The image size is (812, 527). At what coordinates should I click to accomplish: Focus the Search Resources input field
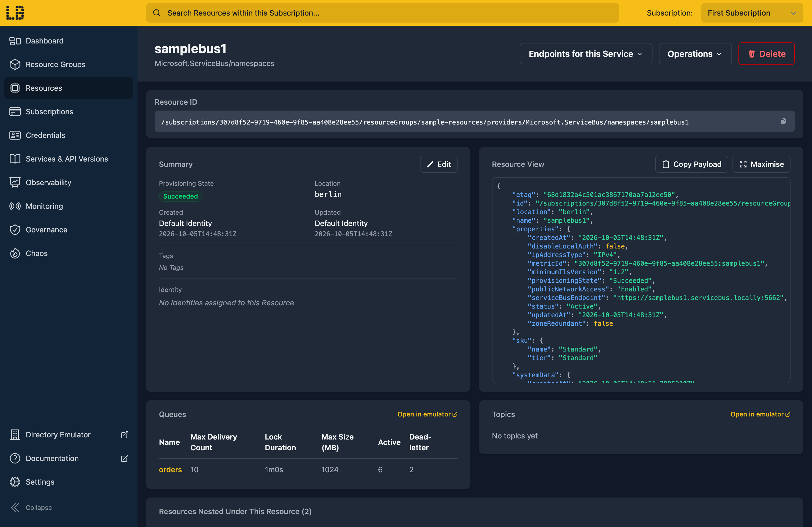(382, 13)
